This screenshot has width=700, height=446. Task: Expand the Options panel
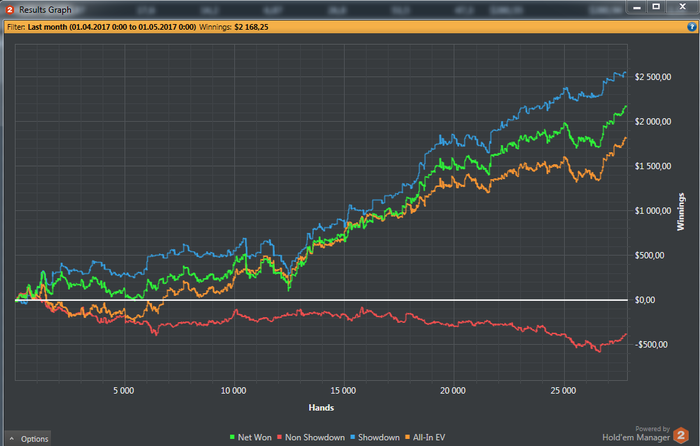29,439
